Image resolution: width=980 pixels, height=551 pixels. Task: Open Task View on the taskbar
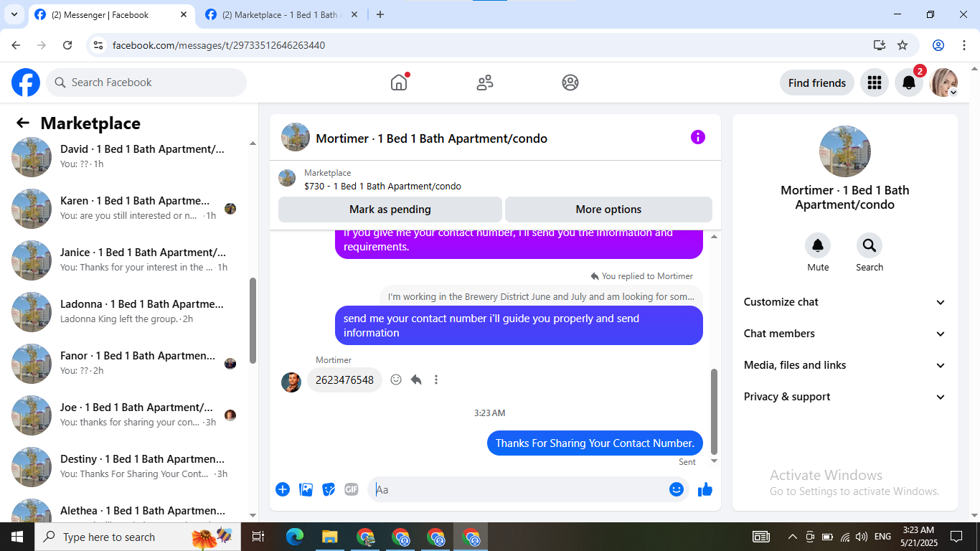click(258, 537)
